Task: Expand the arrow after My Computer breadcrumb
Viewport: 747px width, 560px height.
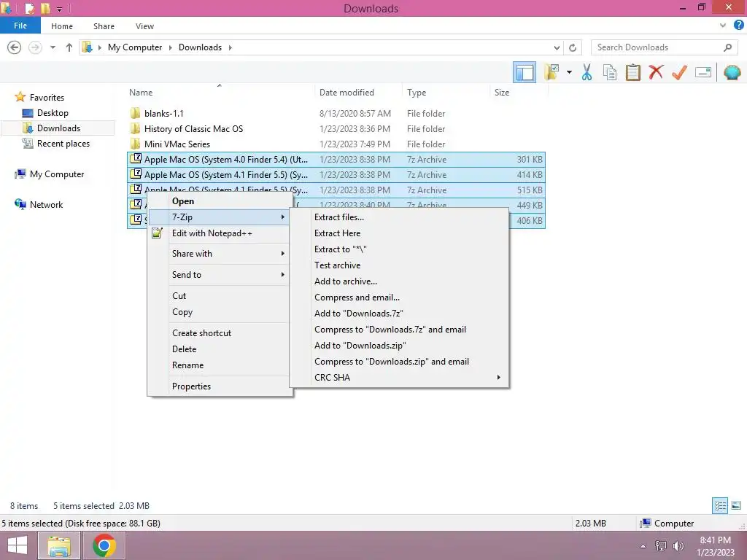Action: (x=170, y=47)
